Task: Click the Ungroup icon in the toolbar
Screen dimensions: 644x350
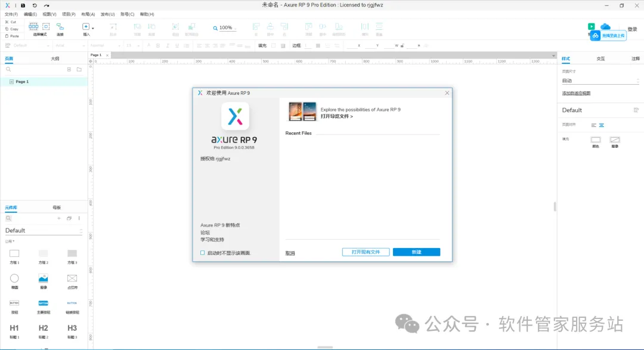Action: click(x=191, y=27)
